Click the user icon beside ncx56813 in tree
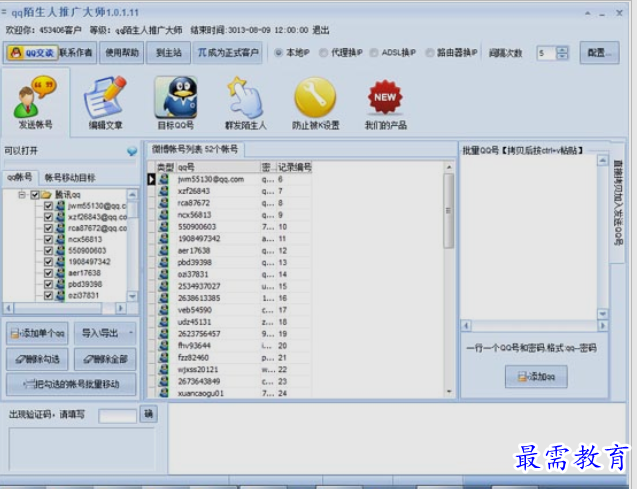The image size is (637, 489). pos(60,239)
